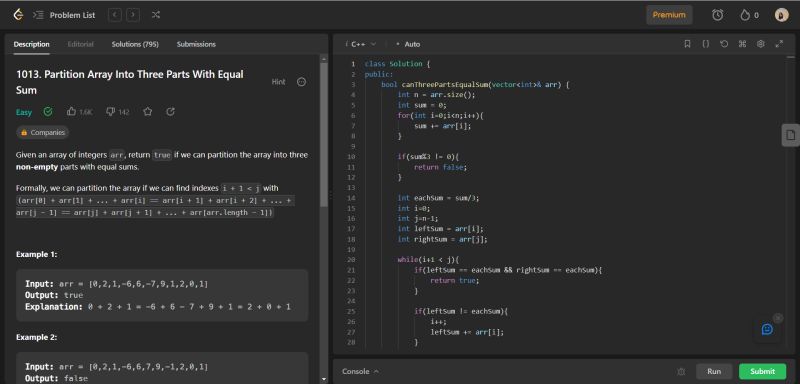This screenshot has width=800, height=384.
Task: Open the timer alarm clock icon
Action: [x=717, y=15]
